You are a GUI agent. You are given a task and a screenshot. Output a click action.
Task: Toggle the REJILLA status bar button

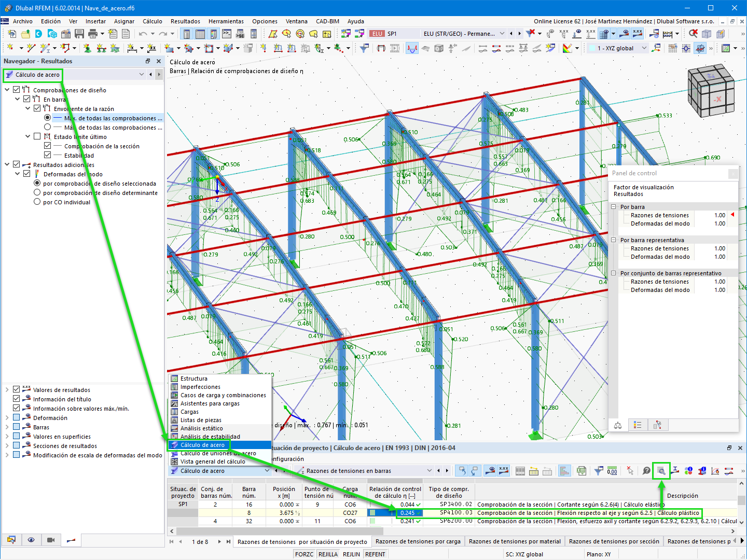point(328,554)
